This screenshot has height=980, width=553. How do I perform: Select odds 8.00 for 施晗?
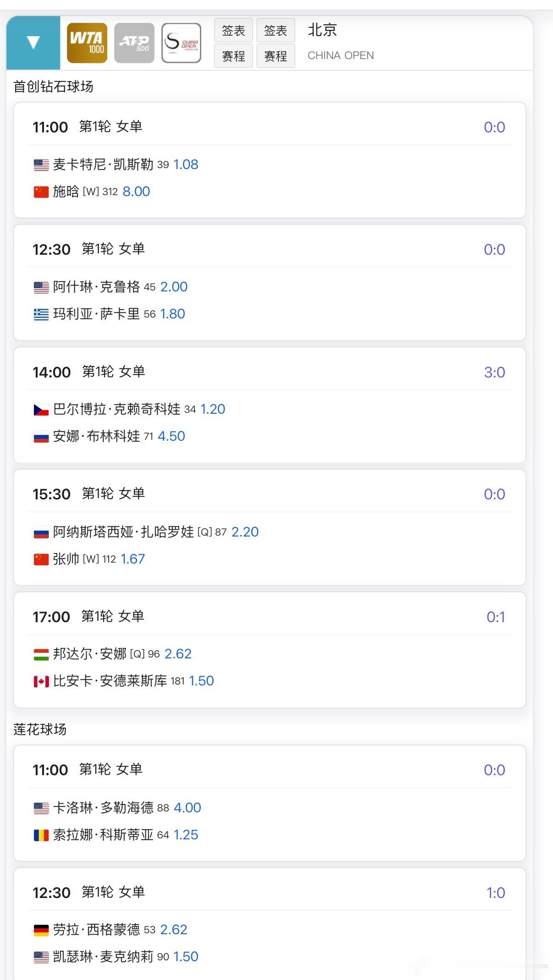pyautogui.click(x=136, y=192)
